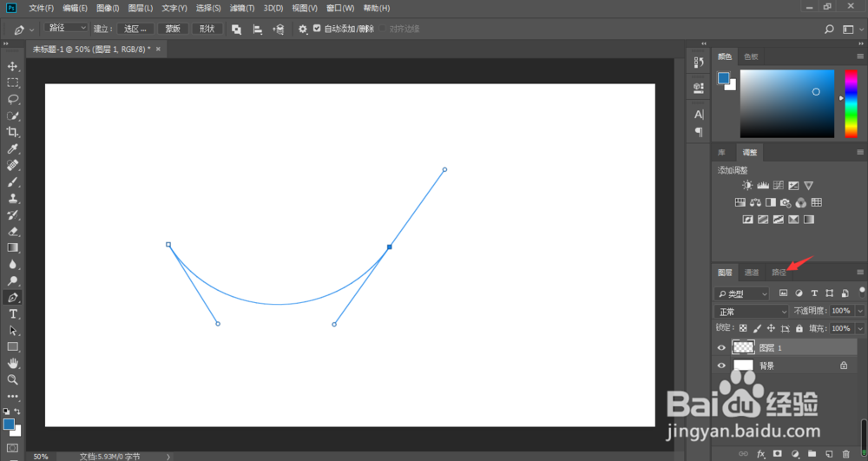This screenshot has width=868, height=461.
Task: Select the Path Selection tool
Action: coord(13,331)
